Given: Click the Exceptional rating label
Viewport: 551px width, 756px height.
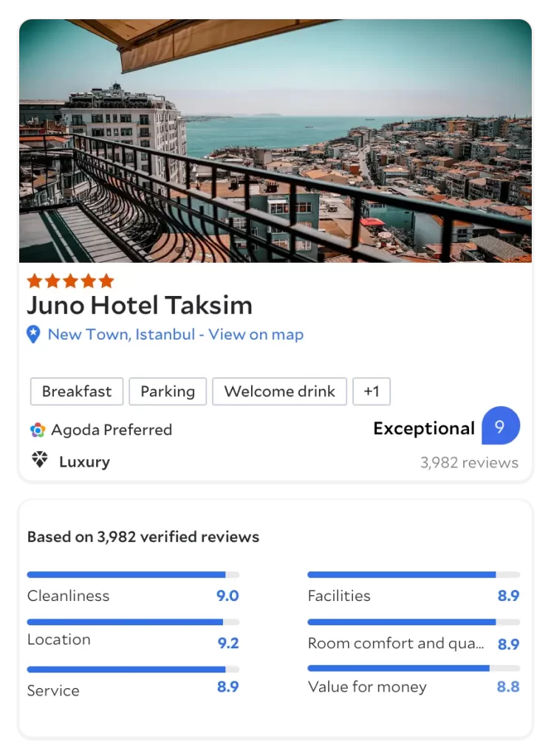Looking at the screenshot, I should click(423, 428).
